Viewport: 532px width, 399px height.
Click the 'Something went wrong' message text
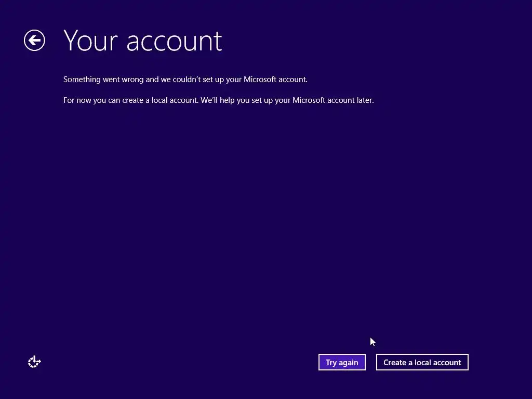[185, 79]
